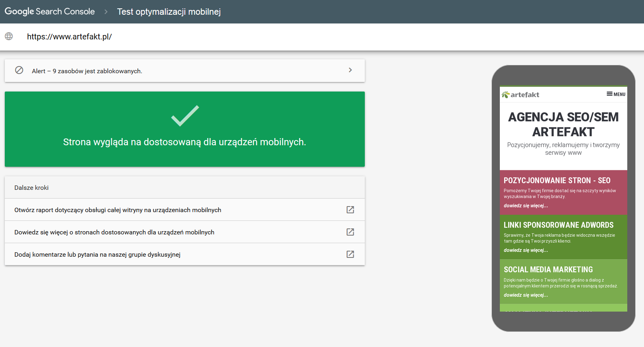This screenshot has width=644, height=347.
Task: Open 'Dodaj komentarze lub pytania' discussion group link
Action: coord(185,254)
